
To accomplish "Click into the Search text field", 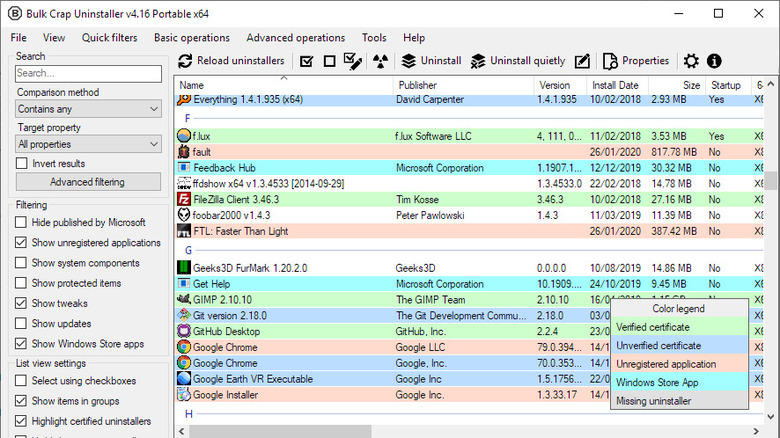I will pos(88,73).
